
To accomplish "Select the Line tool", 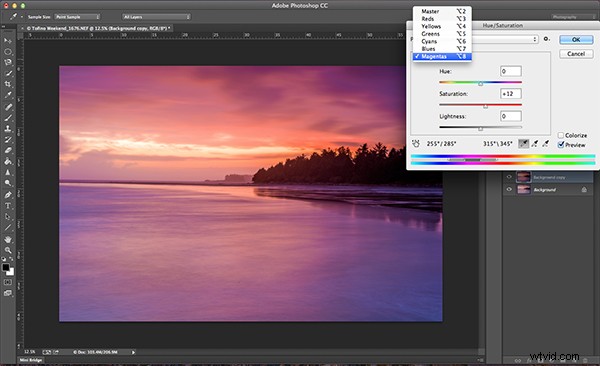I will coord(8,227).
